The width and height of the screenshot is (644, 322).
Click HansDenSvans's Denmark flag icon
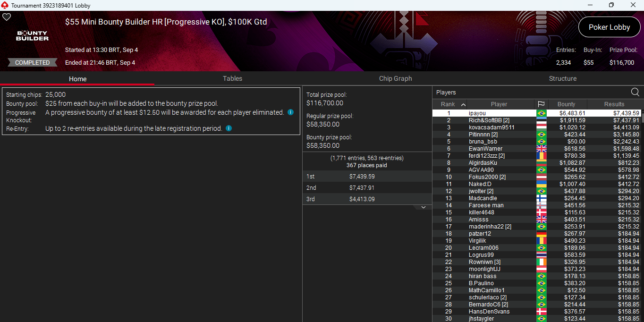pyautogui.click(x=541, y=312)
